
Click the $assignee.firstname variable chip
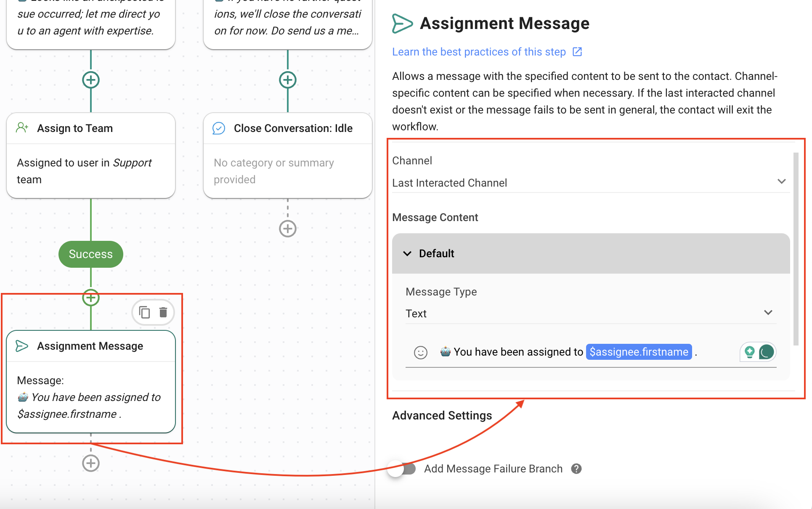(x=638, y=352)
